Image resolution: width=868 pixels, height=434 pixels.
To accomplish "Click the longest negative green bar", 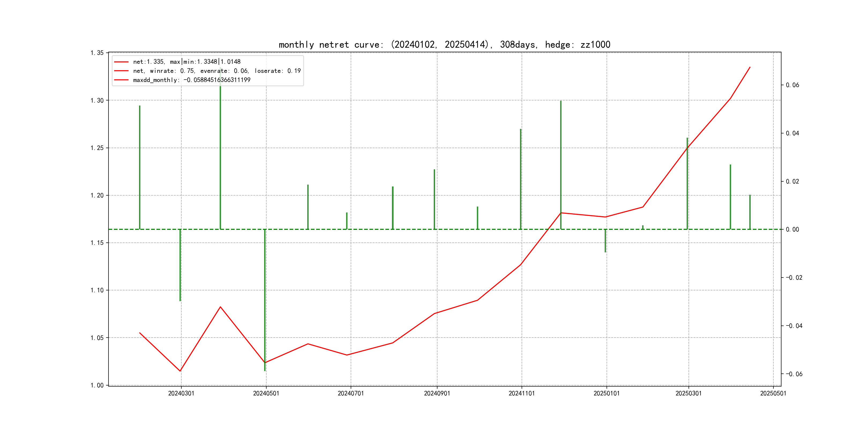I will [265, 300].
